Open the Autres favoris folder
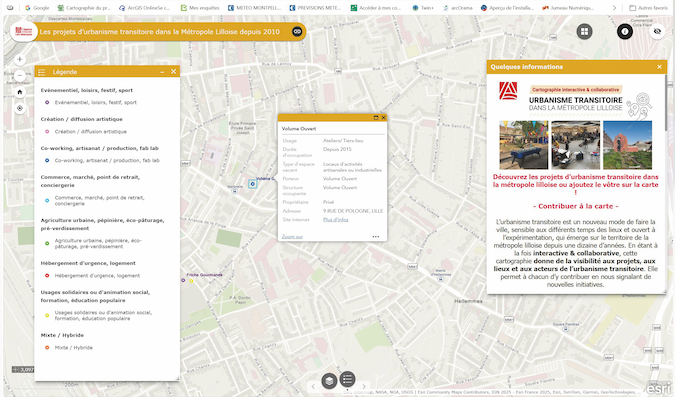Screen dimensions: 675x397 click(x=648, y=8)
